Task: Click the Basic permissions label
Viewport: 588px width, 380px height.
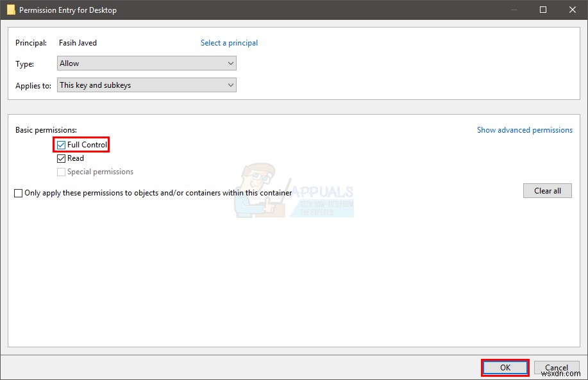Action: tap(46, 130)
